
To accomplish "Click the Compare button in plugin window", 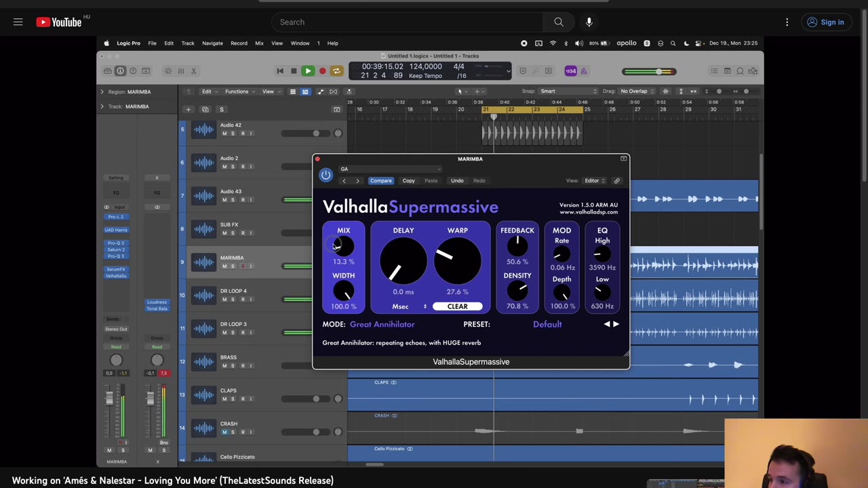I will pos(380,181).
